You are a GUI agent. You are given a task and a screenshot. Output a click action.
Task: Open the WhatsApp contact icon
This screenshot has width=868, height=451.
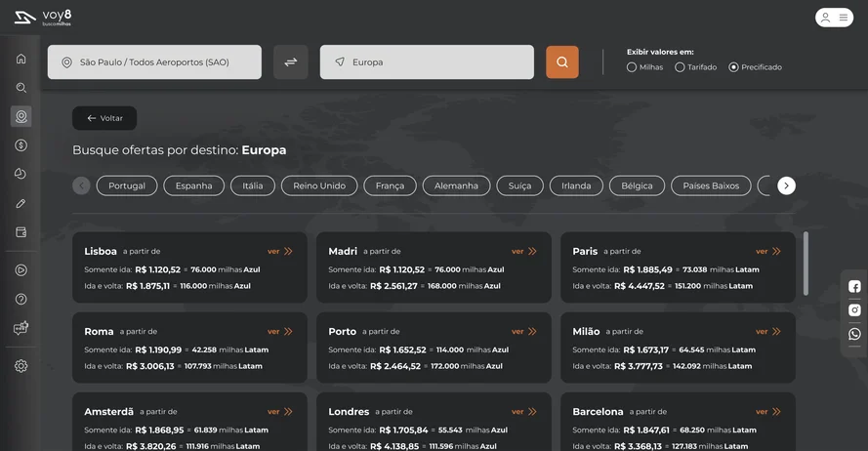tap(854, 334)
